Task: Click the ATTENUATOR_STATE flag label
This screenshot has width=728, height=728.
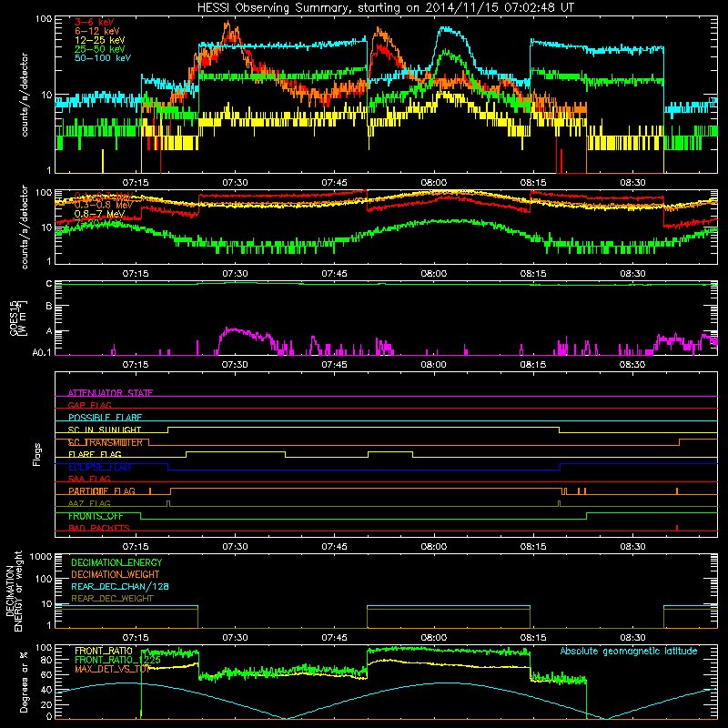Action: click(110, 393)
